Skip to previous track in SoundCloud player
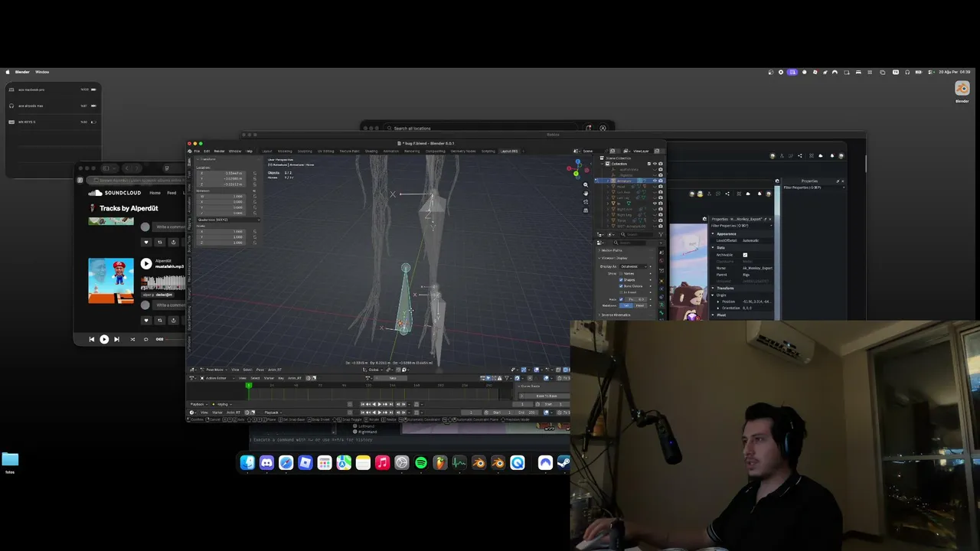The width and height of the screenshot is (980, 551). [x=92, y=339]
